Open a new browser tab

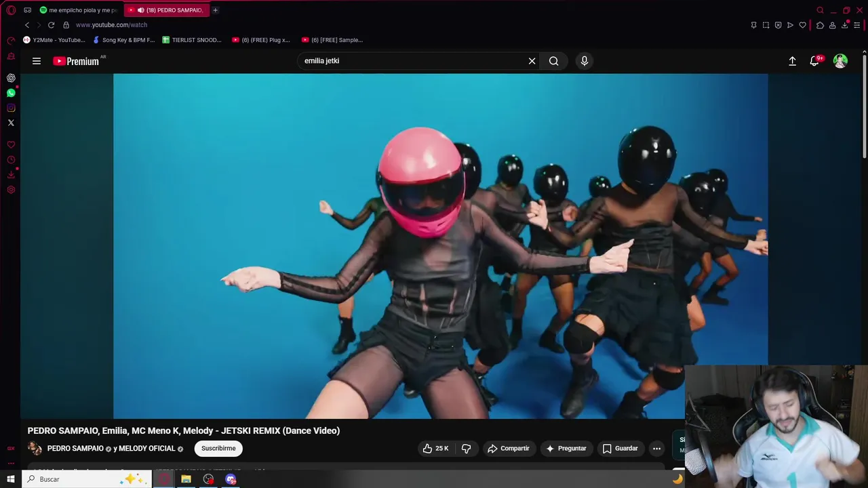[215, 10]
